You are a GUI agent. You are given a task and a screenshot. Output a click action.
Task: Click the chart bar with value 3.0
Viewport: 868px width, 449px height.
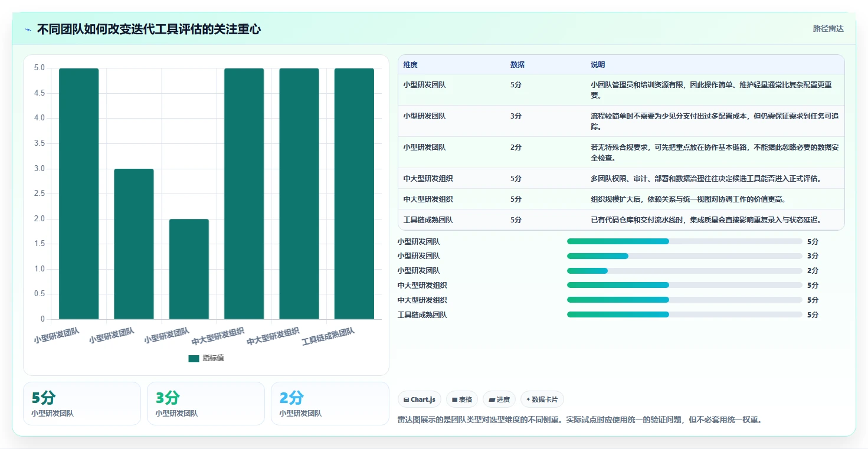(x=134, y=244)
